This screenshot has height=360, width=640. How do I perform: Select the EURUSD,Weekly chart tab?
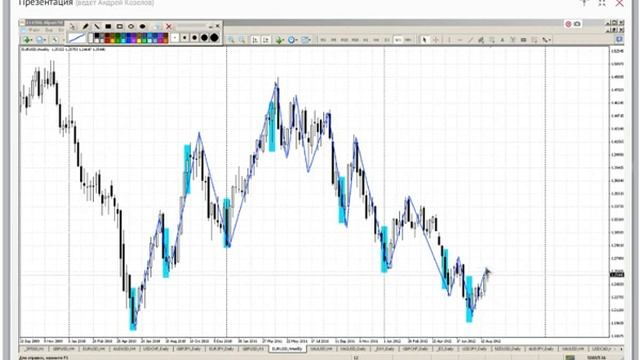click(287, 349)
